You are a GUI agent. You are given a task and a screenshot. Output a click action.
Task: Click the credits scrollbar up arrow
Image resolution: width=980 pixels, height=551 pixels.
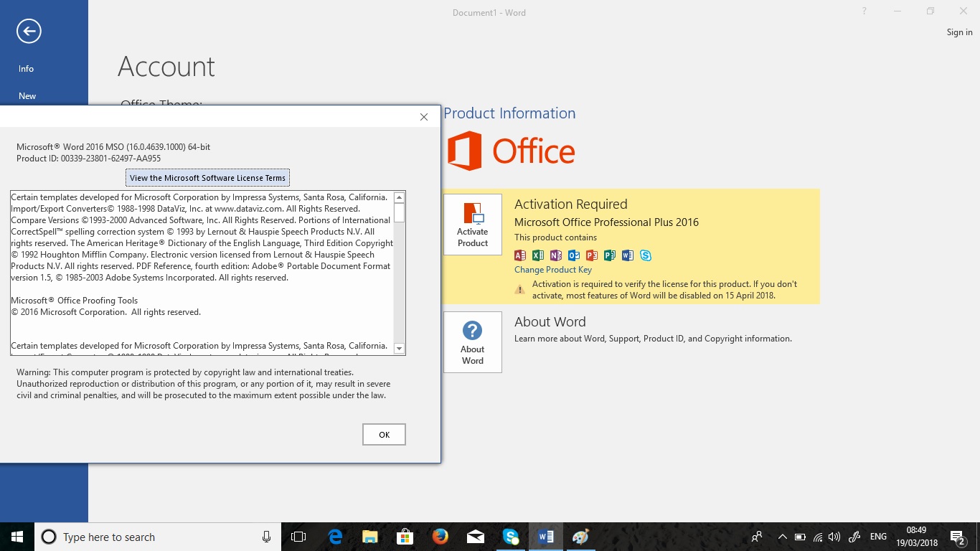click(400, 197)
